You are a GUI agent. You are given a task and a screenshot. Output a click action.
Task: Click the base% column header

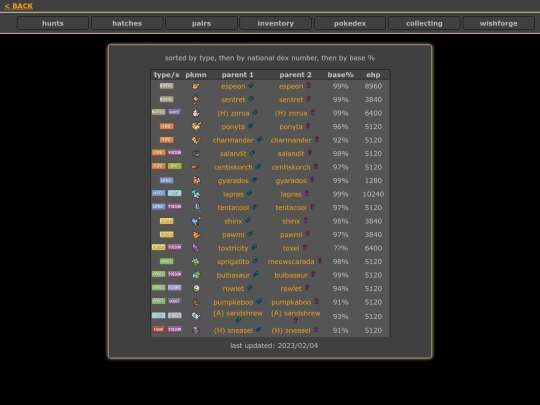point(340,75)
